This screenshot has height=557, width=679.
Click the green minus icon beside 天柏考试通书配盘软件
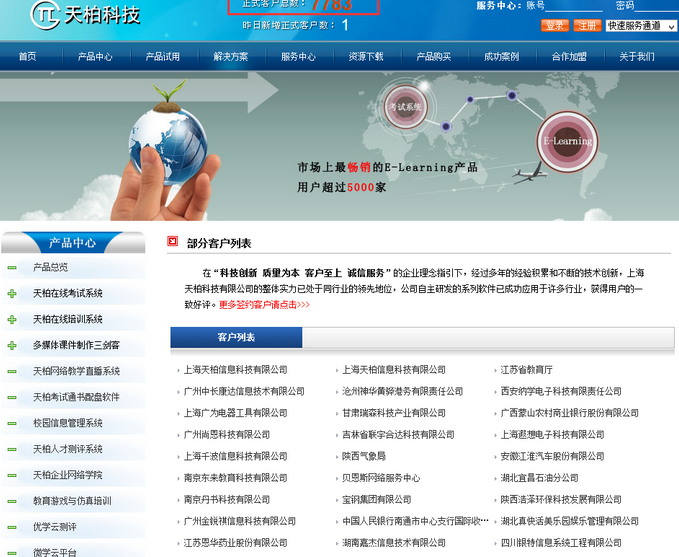12,398
